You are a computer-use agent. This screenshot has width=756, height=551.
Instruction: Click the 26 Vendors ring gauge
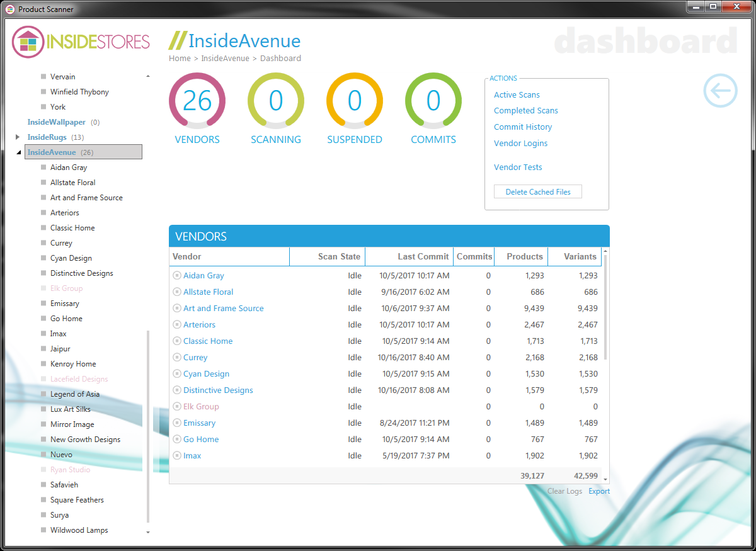pyautogui.click(x=197, y=101)
